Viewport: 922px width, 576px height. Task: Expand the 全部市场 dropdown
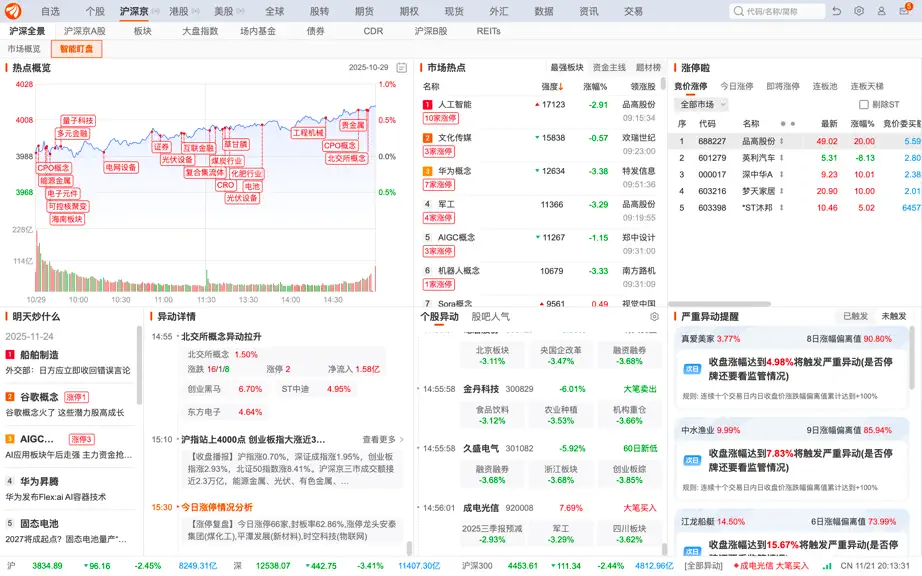(x=701, y=105)
